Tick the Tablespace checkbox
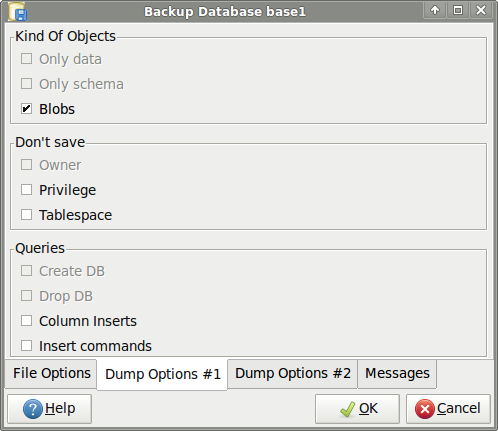 click(26, 215)
